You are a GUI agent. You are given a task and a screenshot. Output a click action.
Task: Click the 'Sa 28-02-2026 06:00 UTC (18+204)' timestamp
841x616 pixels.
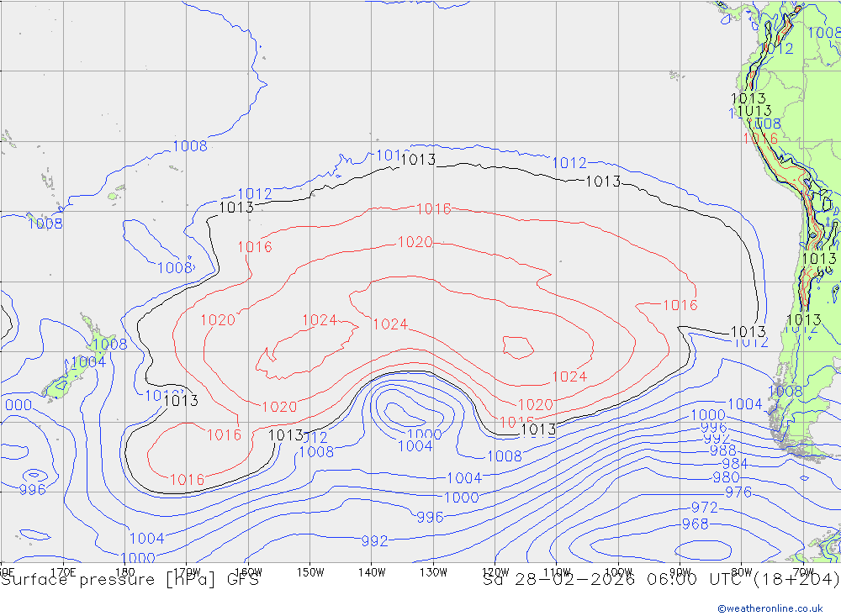click(x=661, y=580)
